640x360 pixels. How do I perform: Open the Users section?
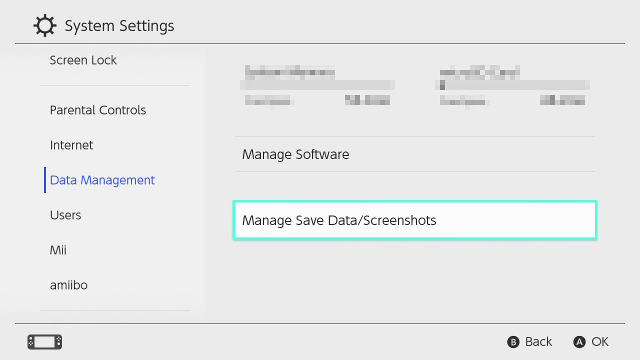tap(66, 215)
